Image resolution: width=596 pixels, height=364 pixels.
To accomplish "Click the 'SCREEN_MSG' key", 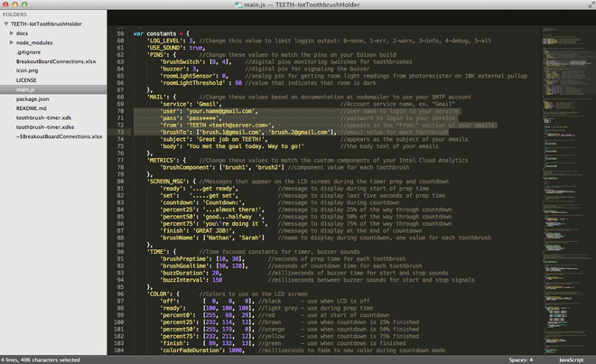I will click(x=166, y=182).
